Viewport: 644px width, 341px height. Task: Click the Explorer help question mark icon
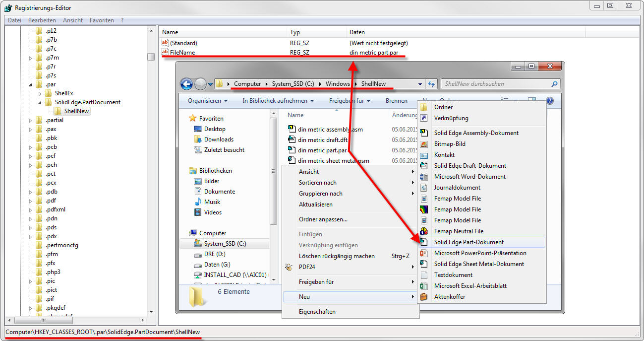549,101
